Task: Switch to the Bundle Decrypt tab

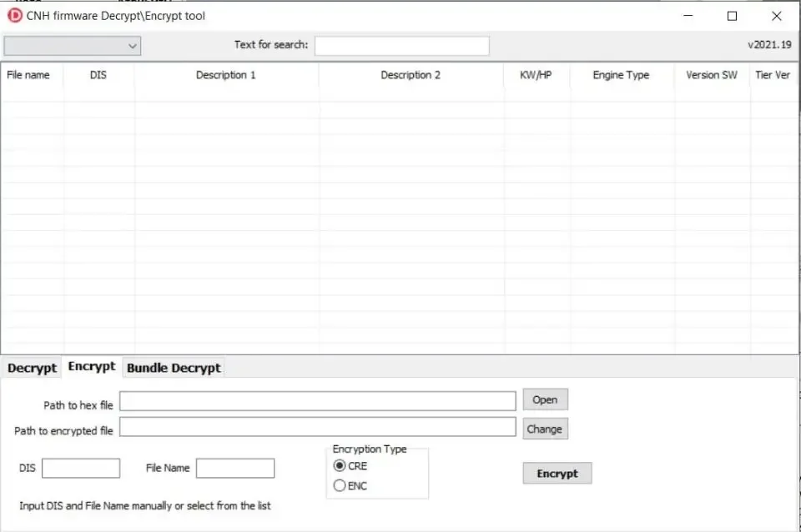Action: click(x=174, y=368)
